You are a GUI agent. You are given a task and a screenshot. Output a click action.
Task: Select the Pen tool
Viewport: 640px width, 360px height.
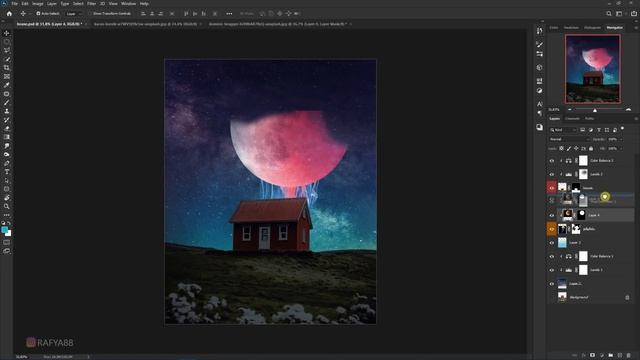pos(7,163)
